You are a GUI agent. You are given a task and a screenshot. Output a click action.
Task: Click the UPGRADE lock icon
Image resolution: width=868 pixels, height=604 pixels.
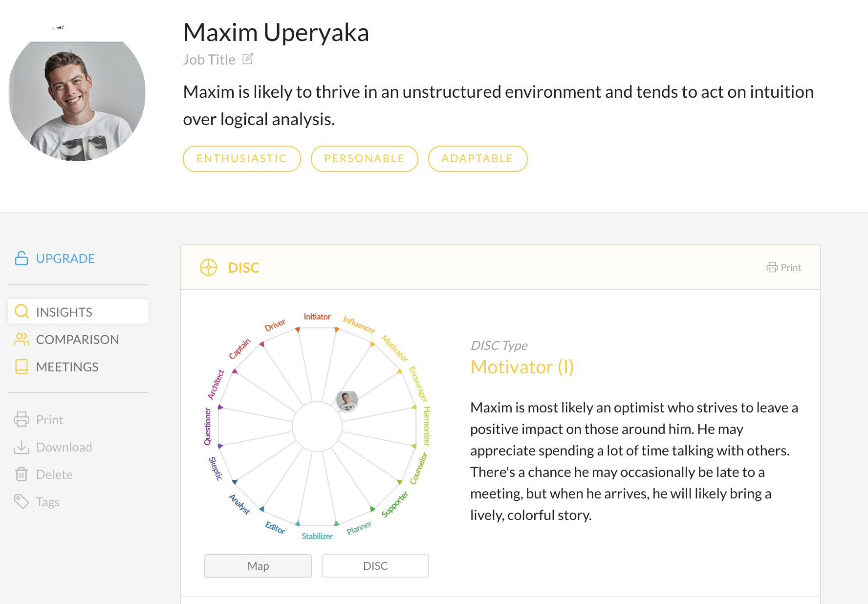tap(22, 258)
